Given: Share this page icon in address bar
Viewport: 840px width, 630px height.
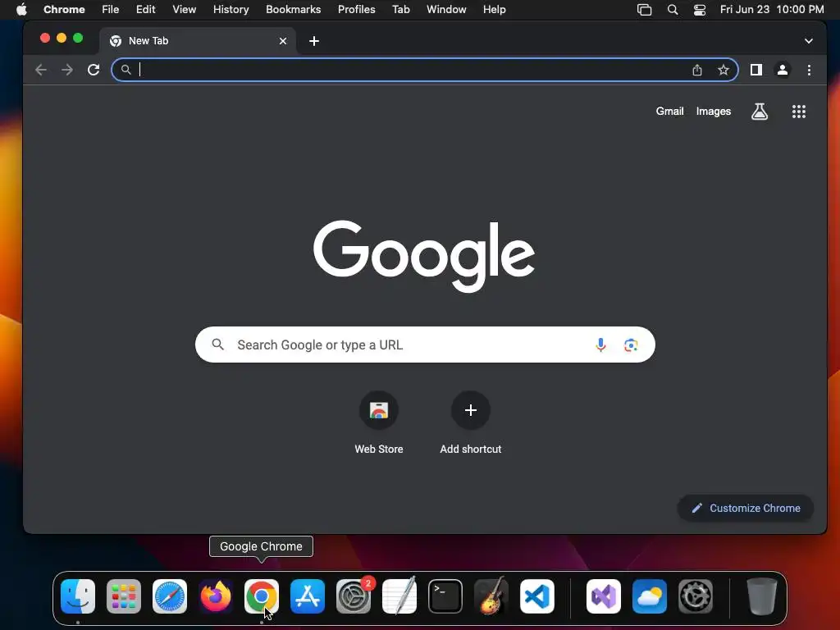Looking at the screenshot, I should click(x=697, y=70).
